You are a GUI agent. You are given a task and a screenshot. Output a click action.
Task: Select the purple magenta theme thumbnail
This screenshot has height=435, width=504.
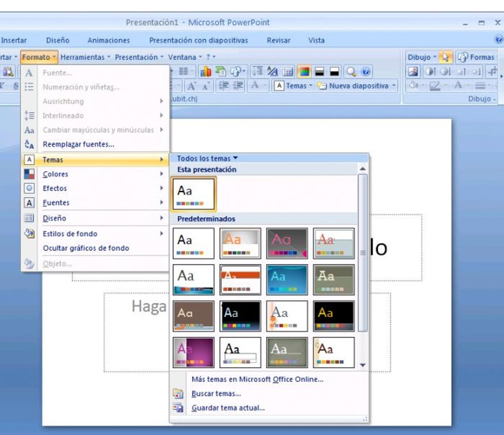(x=194, y=352)
